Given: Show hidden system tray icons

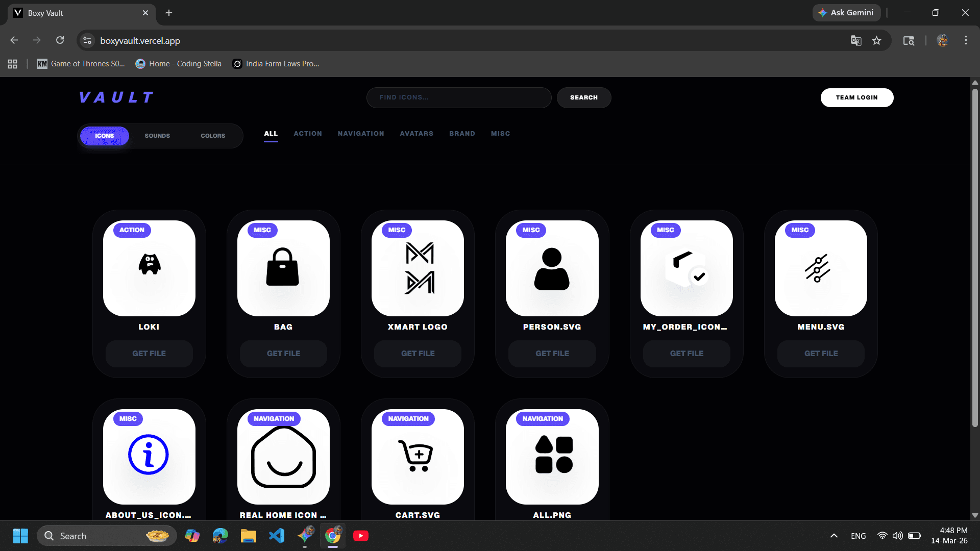Looking at the screenshot, I should (x=834, y=536).
